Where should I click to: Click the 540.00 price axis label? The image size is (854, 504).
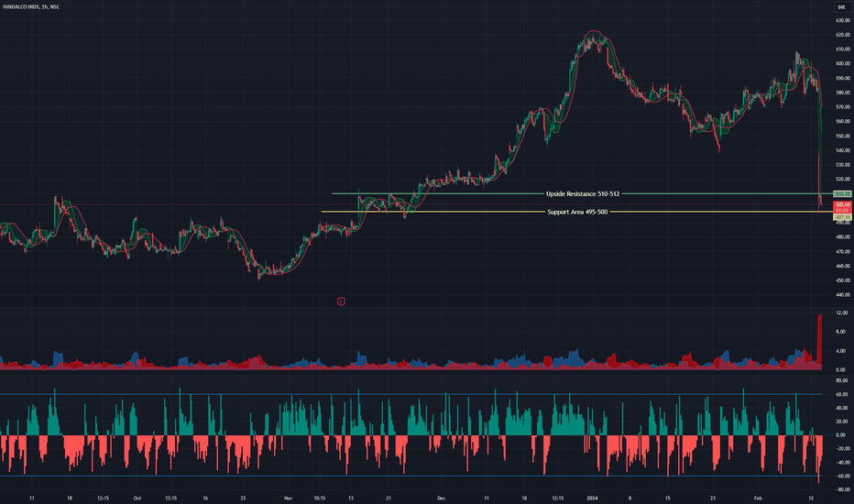pyautogui.click(x=843, y=150)
